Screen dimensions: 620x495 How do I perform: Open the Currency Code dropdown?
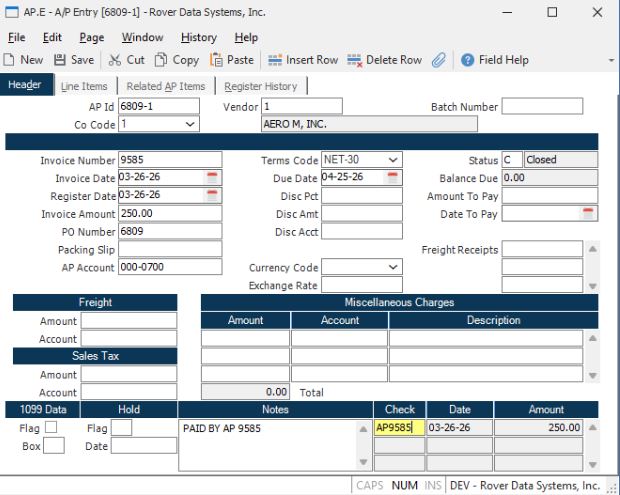[x=393, y=268]
